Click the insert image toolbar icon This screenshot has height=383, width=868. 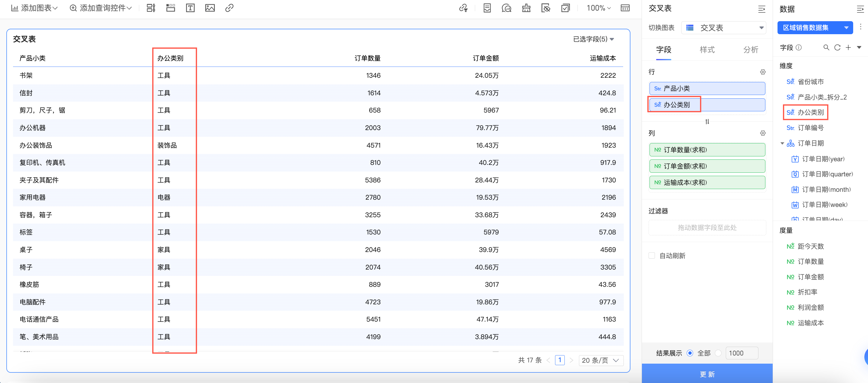point(210,8)
